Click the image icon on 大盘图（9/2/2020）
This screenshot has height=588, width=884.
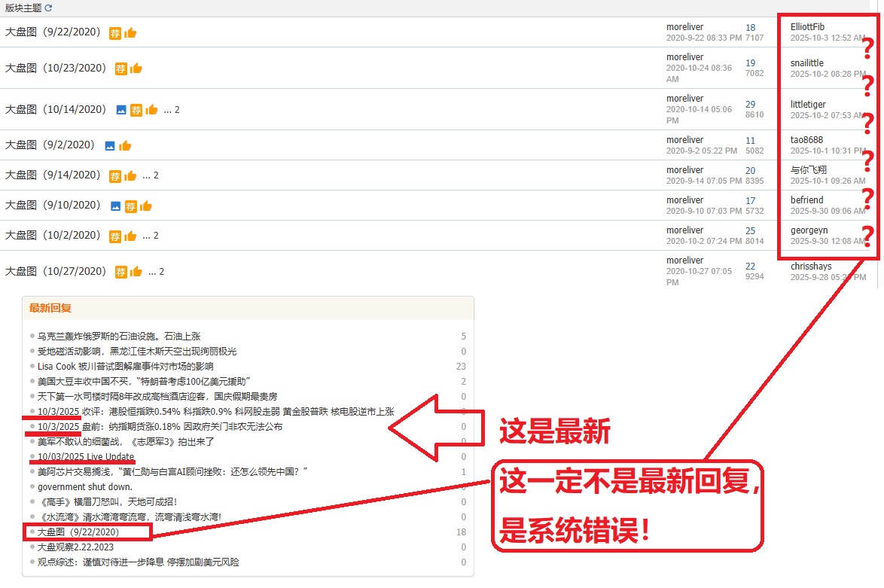click(x=110, y=145)
